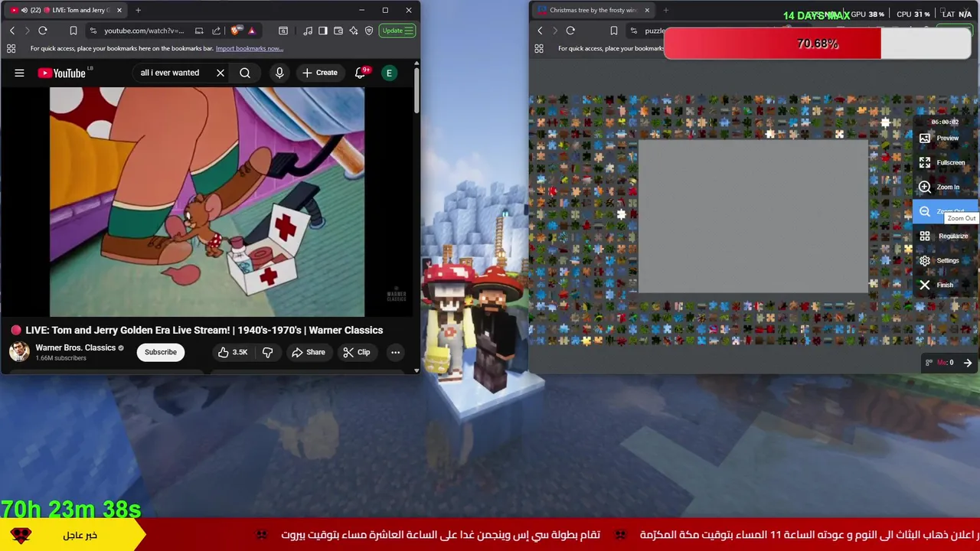
Task: Bookmark the YouTube page
Action: (73, 31)
